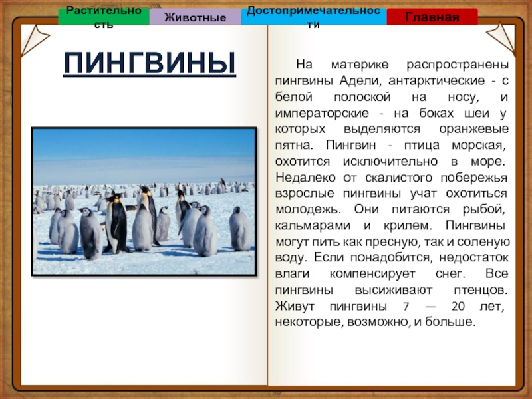Click the phrase 'Если понадобится, недостаток'
Screen dimensions: 532x399
[x=411, y=257]
